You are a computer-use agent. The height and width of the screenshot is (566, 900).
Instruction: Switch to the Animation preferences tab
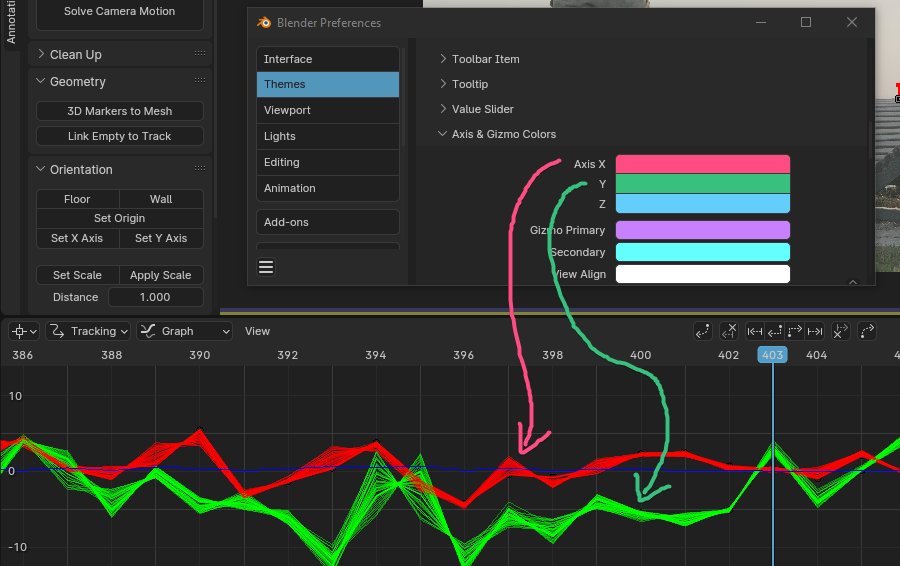(328, 188)
